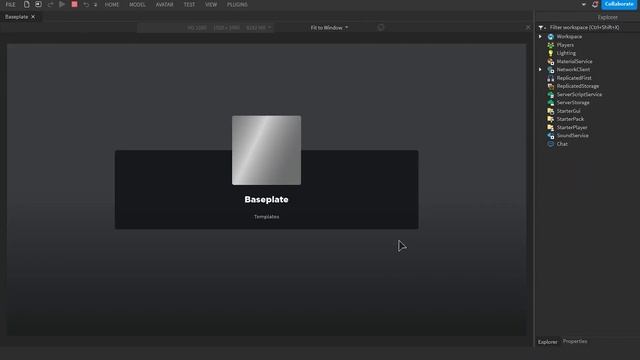640x360 pixels.
Task: Select the ServerScriptService label in Explorer
Action: [x=579, y=94]
